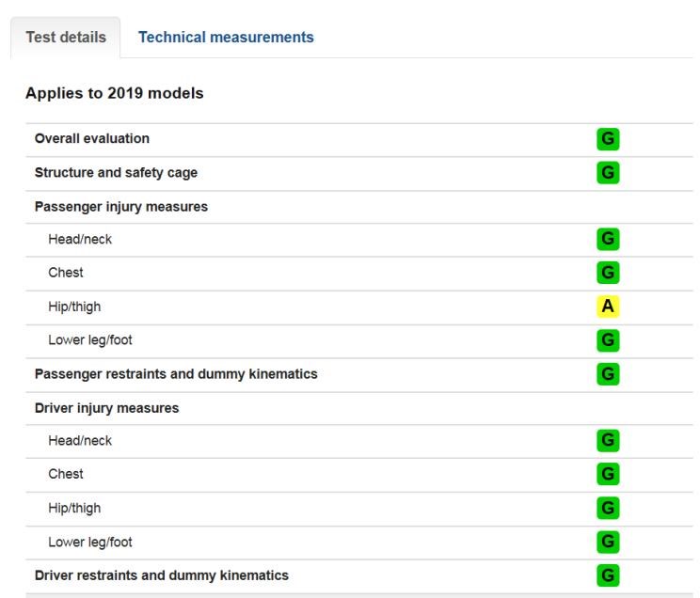This screenshot has height=598, width=700.
Task: Click the passenger Lower leg/foot G badge
Action: 608,340
